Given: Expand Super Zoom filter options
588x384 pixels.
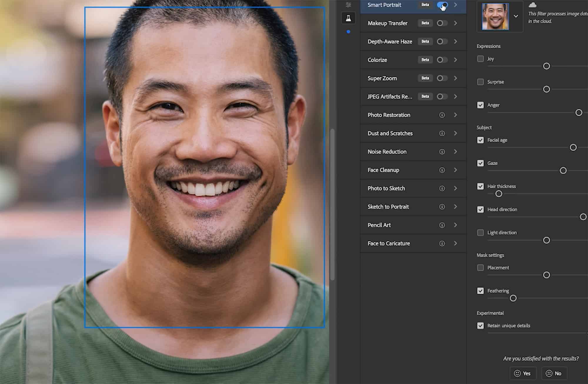Looking at the screenshot, I should tap(456, 78).
